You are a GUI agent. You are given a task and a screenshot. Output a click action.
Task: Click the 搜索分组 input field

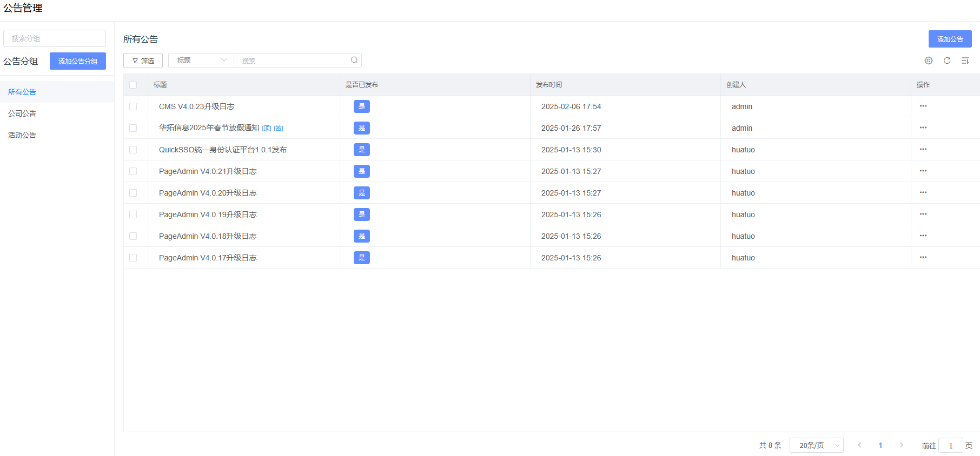point(55,38)
